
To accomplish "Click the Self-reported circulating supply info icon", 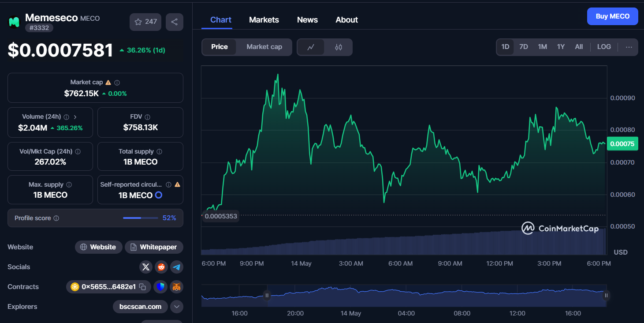I will 168,184.
